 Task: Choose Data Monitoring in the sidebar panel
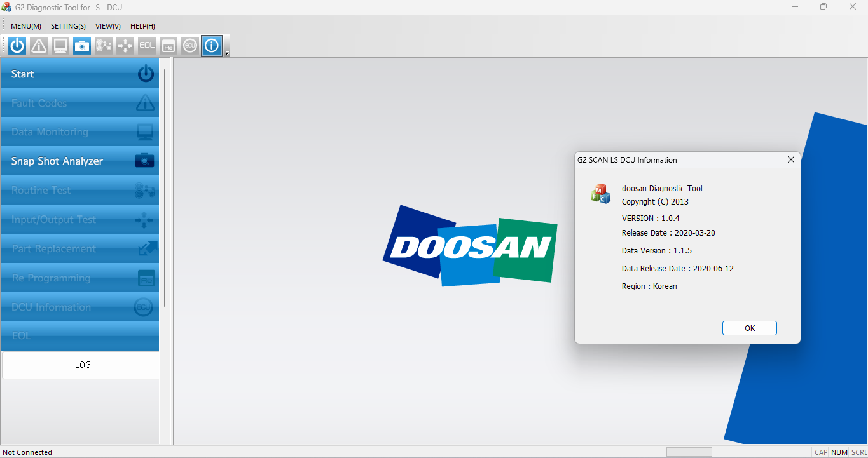(80, 132)
